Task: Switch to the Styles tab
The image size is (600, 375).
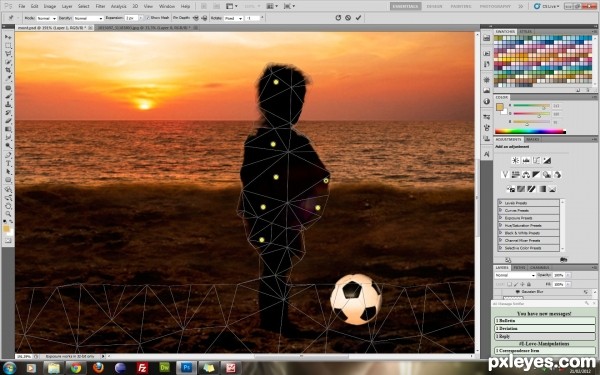Action: [x=525, y=31]
